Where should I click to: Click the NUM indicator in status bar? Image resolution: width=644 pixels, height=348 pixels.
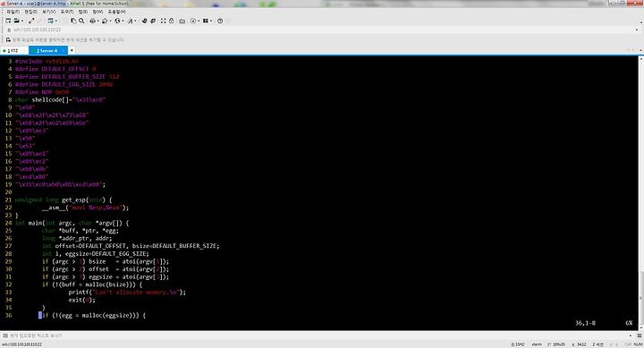(638, 344)
